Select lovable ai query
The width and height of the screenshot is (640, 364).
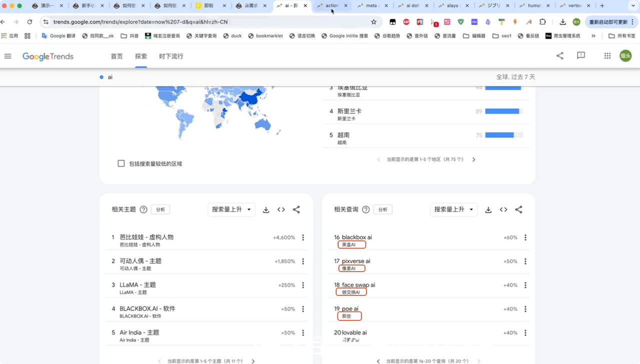pos(354,332)
